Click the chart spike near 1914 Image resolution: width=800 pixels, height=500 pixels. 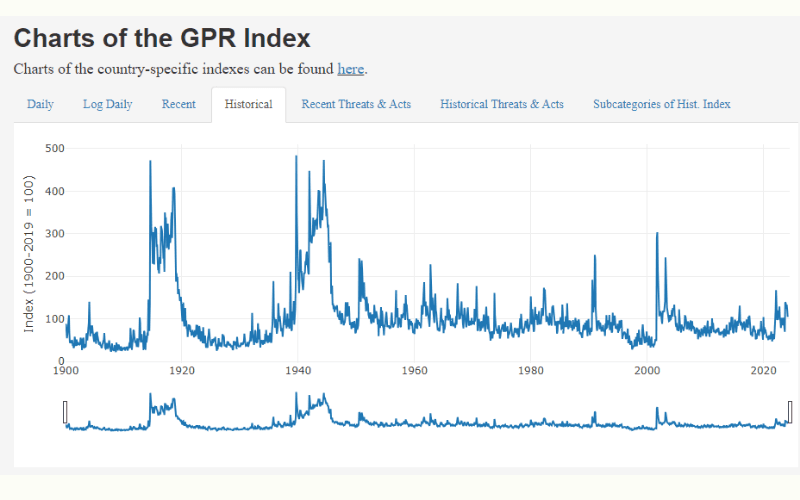pyautogui.click(x=150, y=164)
